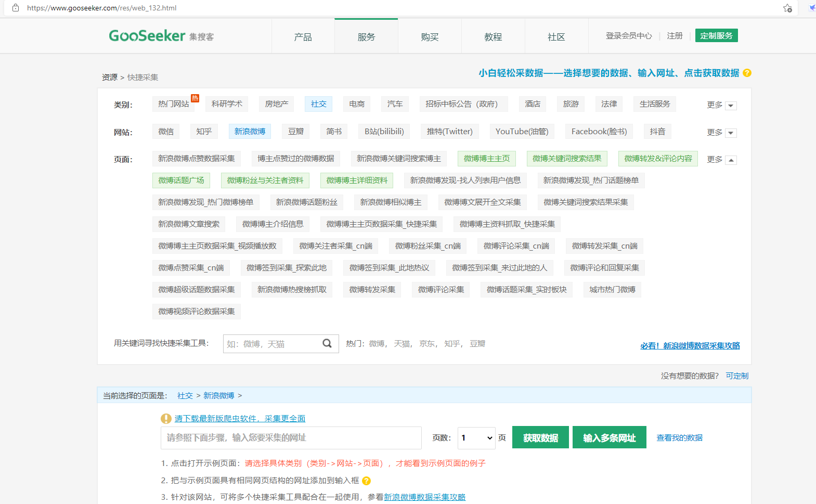The image size is (816, 504).
Task: Click 注册 link
Action: point(675,35)
